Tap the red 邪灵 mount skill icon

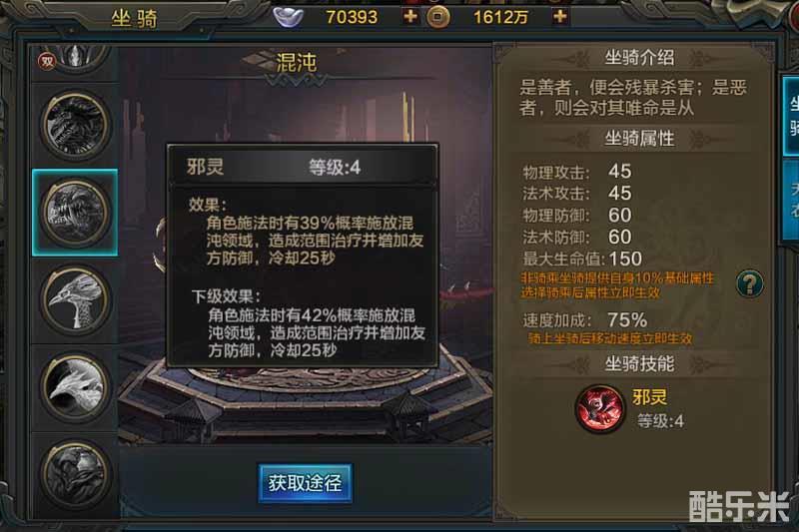coord(600,408)
